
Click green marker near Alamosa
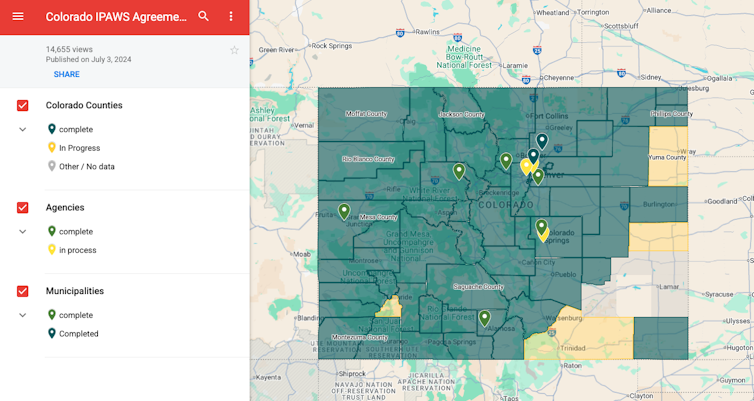click(485, 318)
